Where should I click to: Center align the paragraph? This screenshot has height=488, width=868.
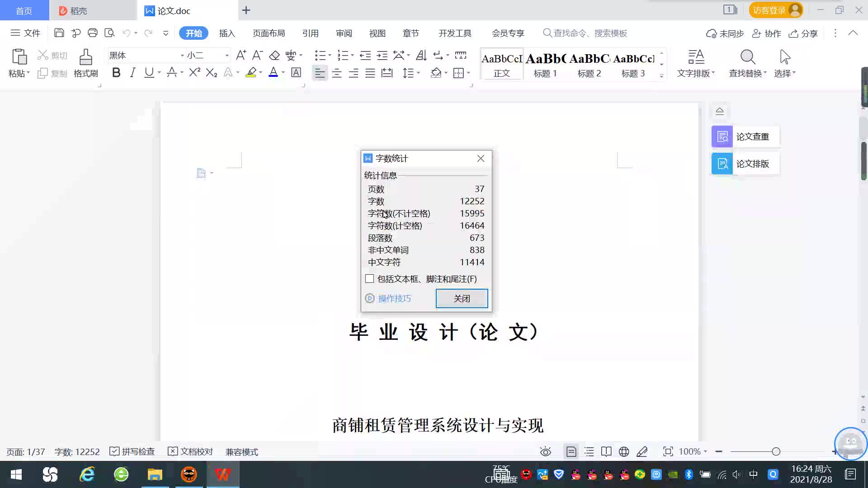[x=336, y=73]
